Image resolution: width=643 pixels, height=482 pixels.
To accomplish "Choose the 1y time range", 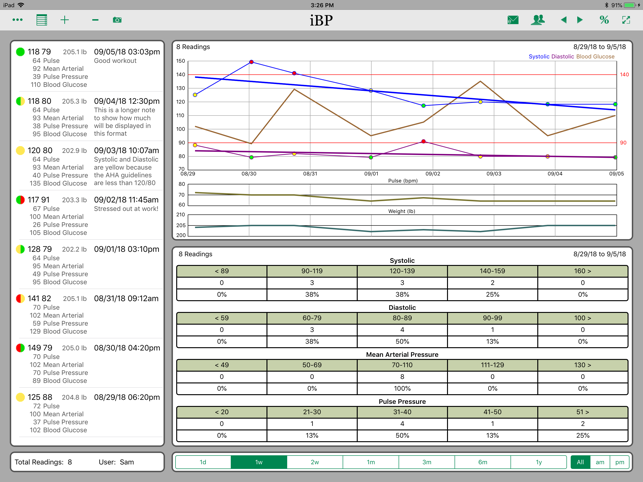I will [537, 462].
